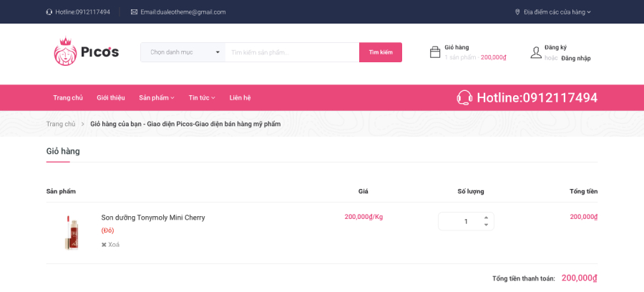Click the header cart total 200,000₫
The height and width of the screenshot is (292, 644).
coord(494,57)
